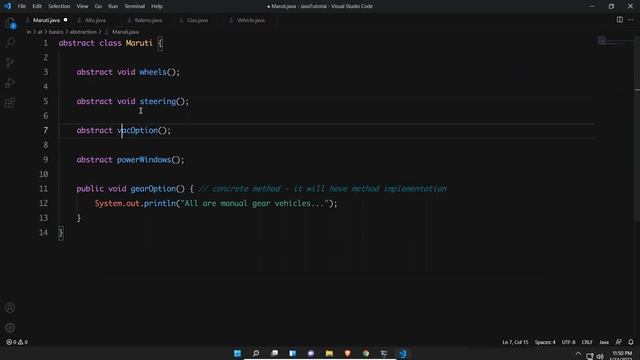The image size is (640, 360).
Task: Click 'Maruti.java' in the breadcrumb
Action: coord(125,32)
